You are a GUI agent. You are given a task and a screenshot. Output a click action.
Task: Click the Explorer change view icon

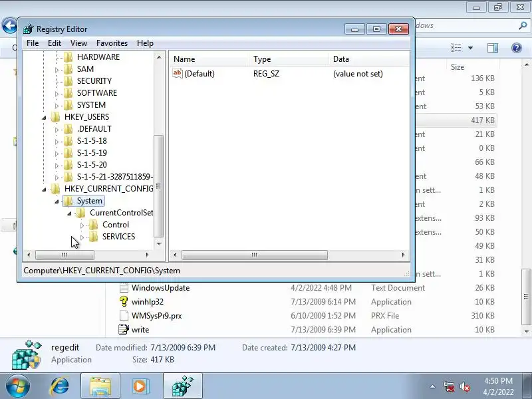[456, 48]
